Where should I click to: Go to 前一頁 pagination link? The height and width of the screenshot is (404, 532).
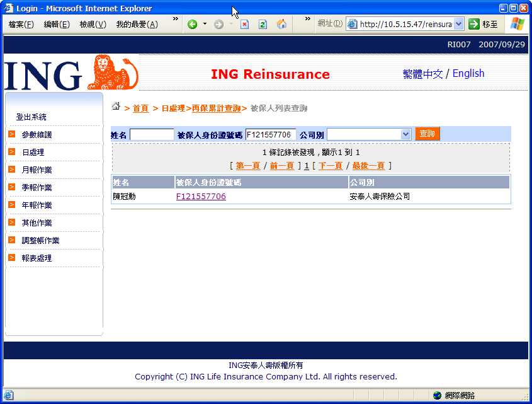tap(282, 166)
